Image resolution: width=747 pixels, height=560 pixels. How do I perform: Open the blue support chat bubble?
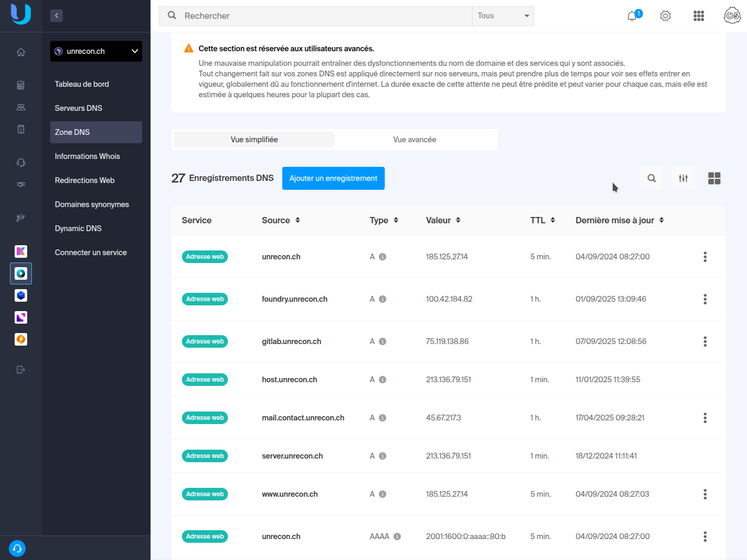17,548
